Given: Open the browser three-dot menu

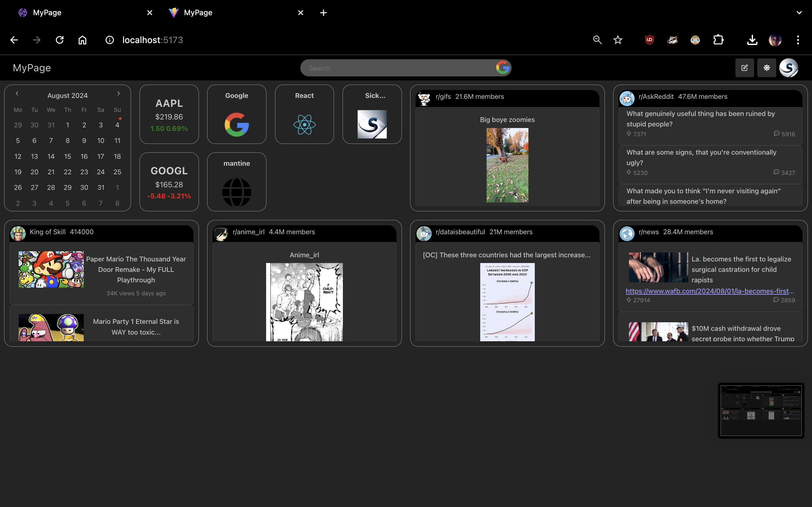Looking at the screenshot, I should pyautogui.click(x=798, y=40).
